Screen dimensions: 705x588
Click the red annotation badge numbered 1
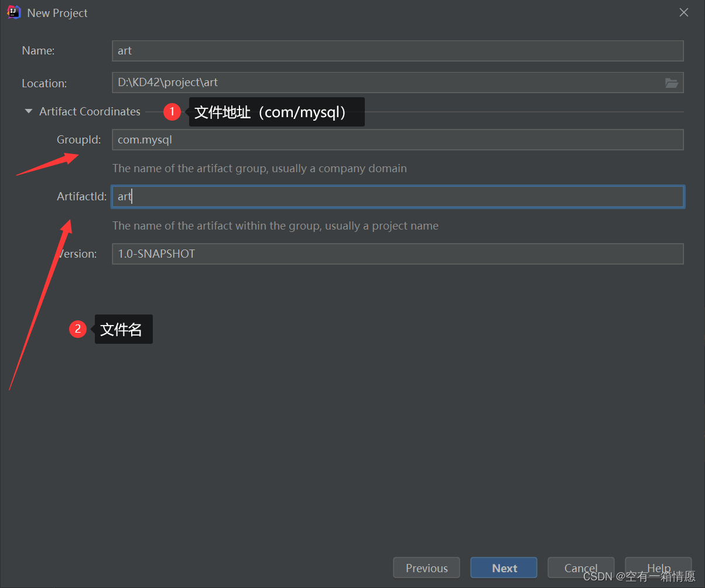[172, 111]
